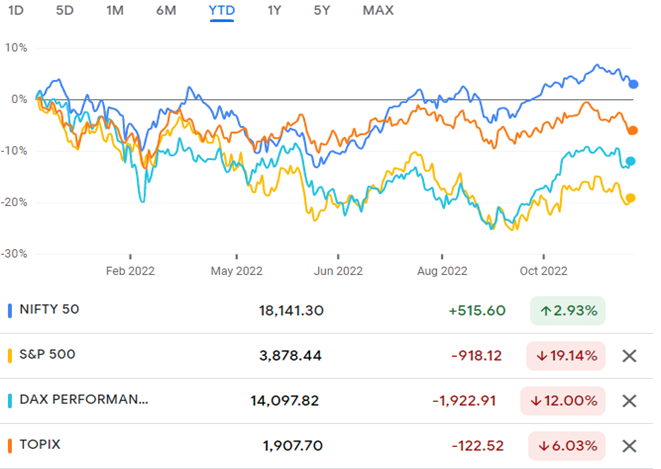Open the S&P 500 index row

pos(327,356)
